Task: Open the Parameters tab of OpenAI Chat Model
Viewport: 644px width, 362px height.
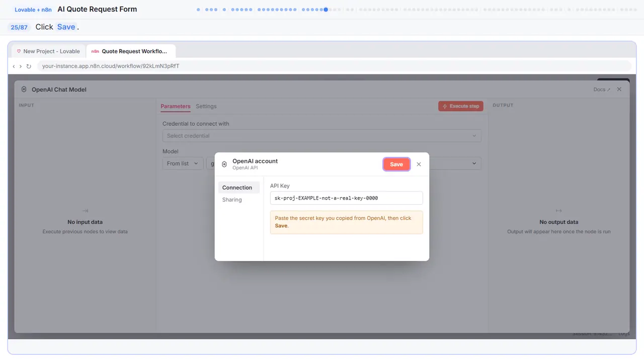Action: pos(176,106)
